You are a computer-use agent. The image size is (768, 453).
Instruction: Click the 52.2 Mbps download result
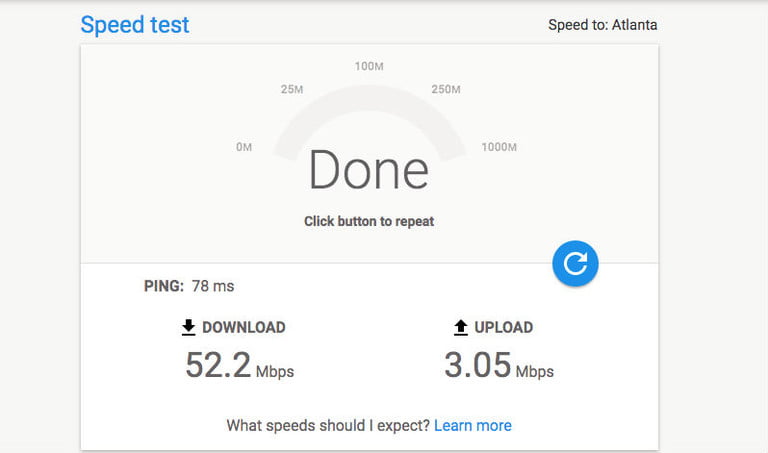pyautogui.click(x=240, y=366)
